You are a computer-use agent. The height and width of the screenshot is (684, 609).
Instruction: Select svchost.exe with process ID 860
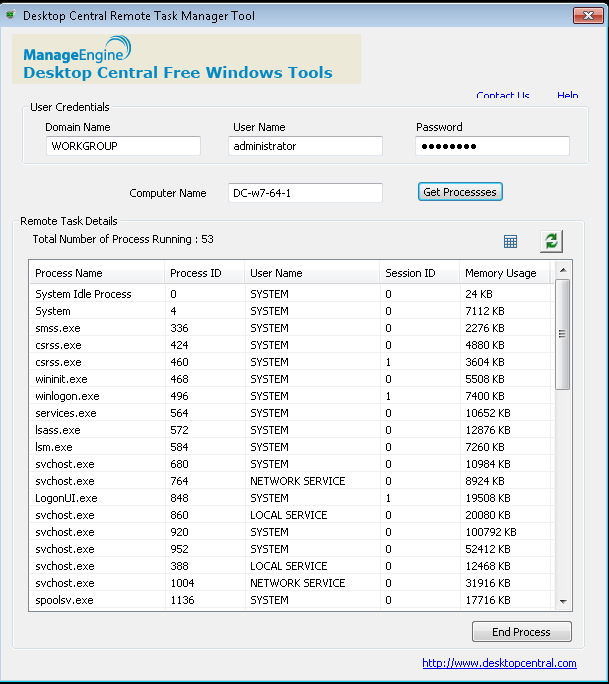coord(291,515)
